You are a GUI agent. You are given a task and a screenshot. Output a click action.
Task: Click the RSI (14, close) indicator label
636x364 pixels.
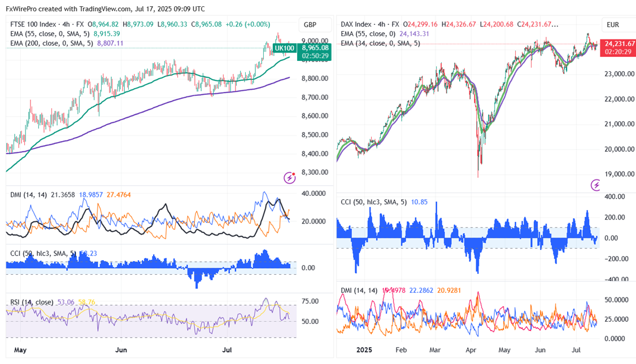pos(31,302)
